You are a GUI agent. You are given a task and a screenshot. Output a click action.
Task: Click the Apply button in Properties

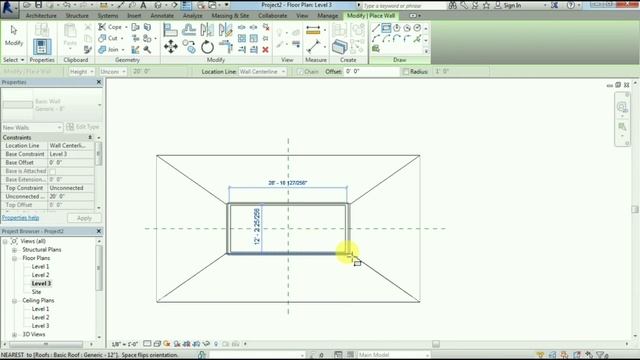[84, 218]
